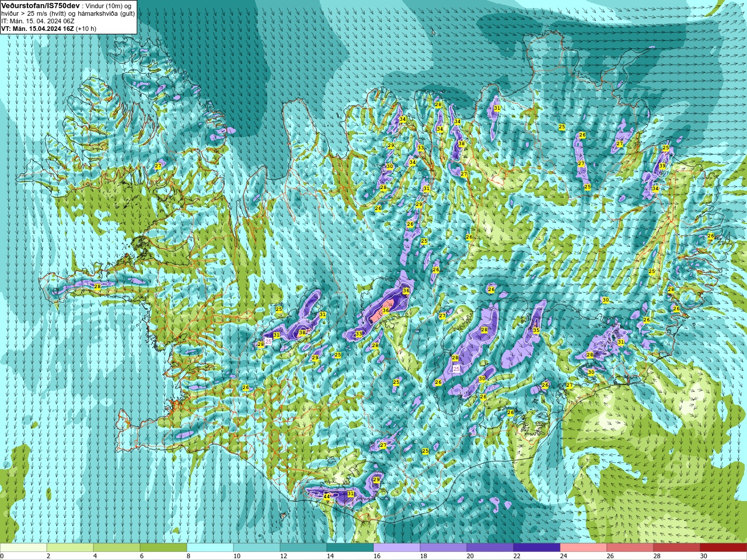This screenshot has height=560, width=747.
Task: Click the dark red above-30 m/s legend swatch
Action: 724,548
